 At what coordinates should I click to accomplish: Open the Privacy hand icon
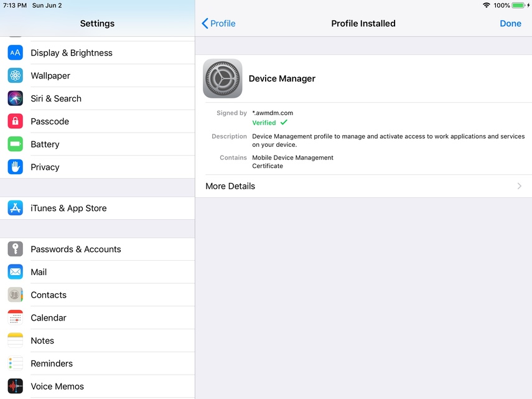pyautogui.click(x=16, y=167)
